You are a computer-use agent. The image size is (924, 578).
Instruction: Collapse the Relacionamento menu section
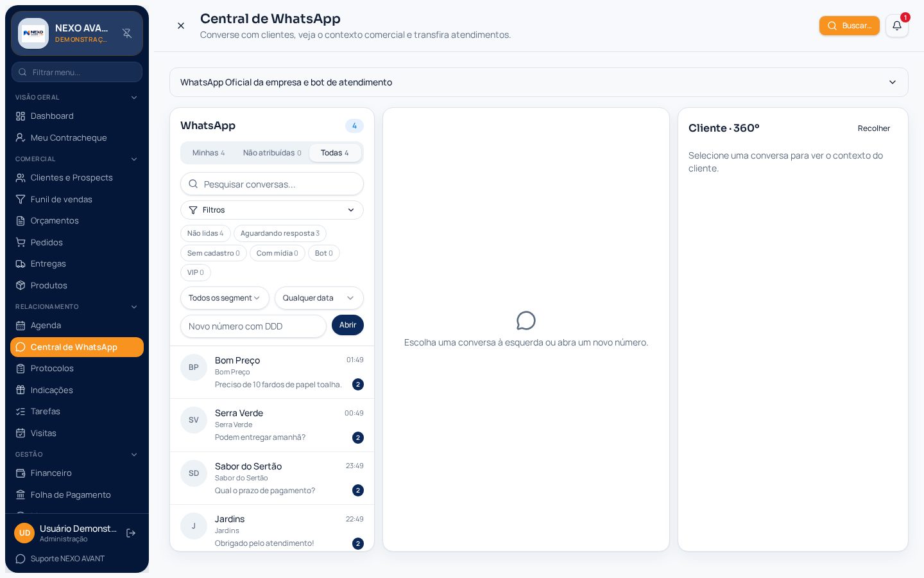point(77,307)
